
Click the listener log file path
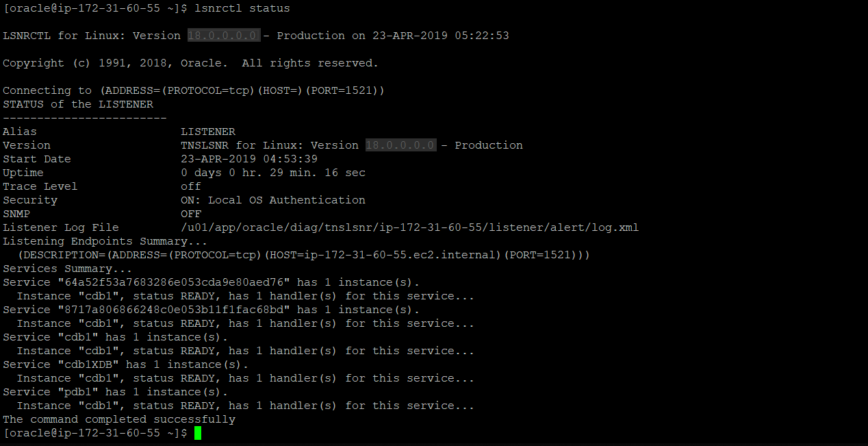(409, 227)
